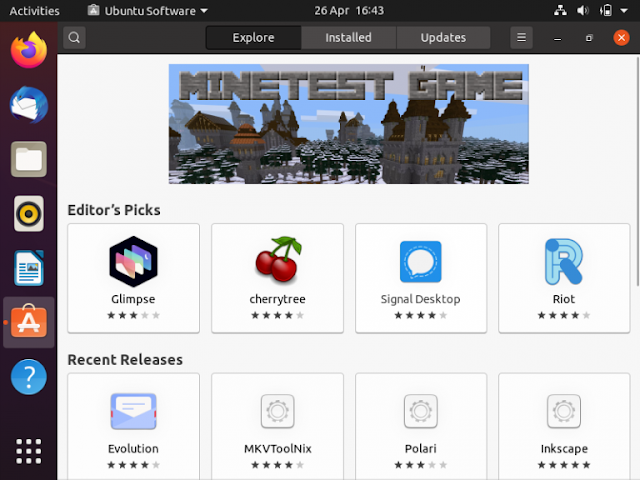Click the Glimpse star rating
Viewport: 640px width, 480px height.
point(133,315)
